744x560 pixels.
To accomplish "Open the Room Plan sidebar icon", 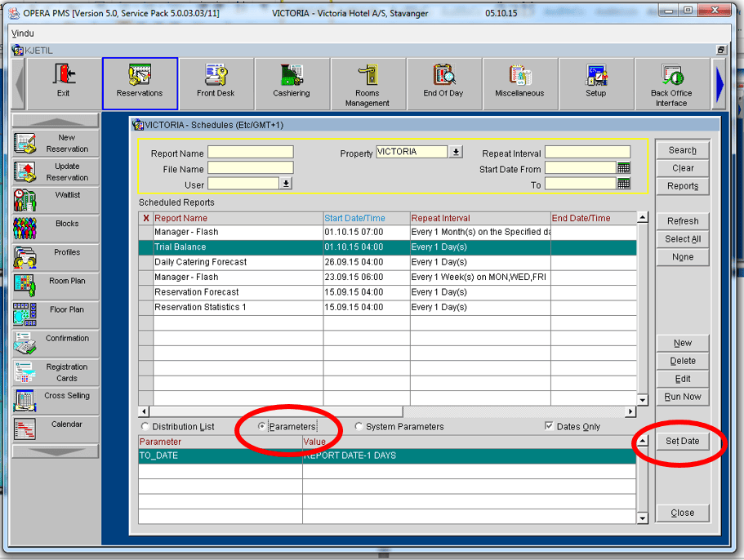I will pyautogui.click(x=25, y=285).
